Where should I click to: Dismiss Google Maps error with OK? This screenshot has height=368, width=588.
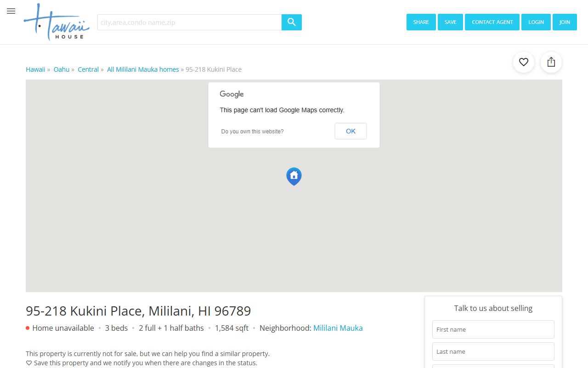click(x=351, y=131)
